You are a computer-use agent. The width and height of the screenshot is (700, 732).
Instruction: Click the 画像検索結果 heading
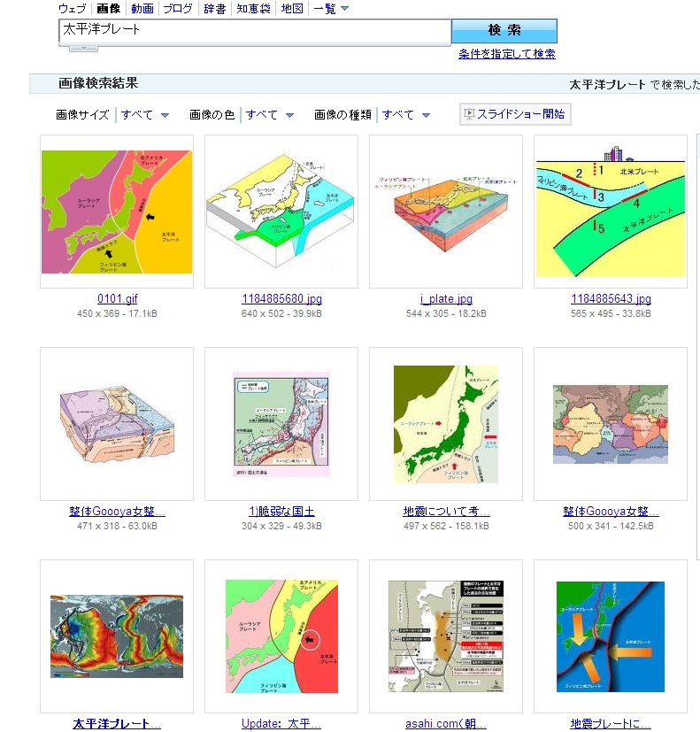pos(98,83)
